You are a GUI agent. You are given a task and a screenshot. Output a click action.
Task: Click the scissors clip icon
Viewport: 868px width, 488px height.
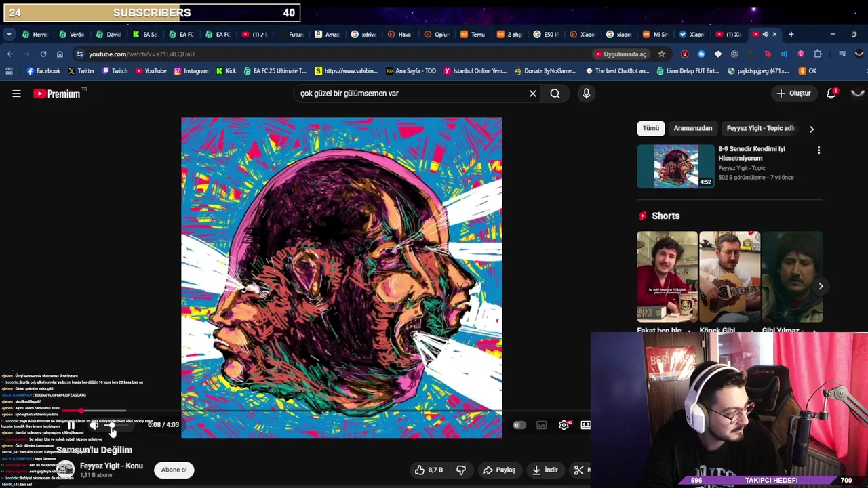pos(578,470)
